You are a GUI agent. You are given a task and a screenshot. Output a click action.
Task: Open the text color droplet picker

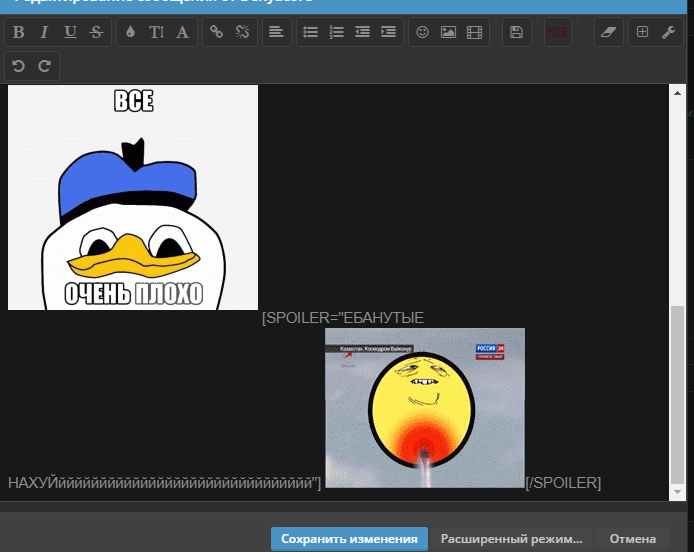[130, 32]
